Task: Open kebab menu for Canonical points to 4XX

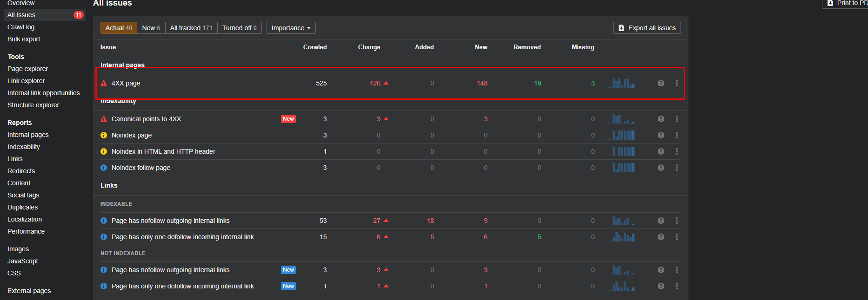Action: click(x=676, y=119)
